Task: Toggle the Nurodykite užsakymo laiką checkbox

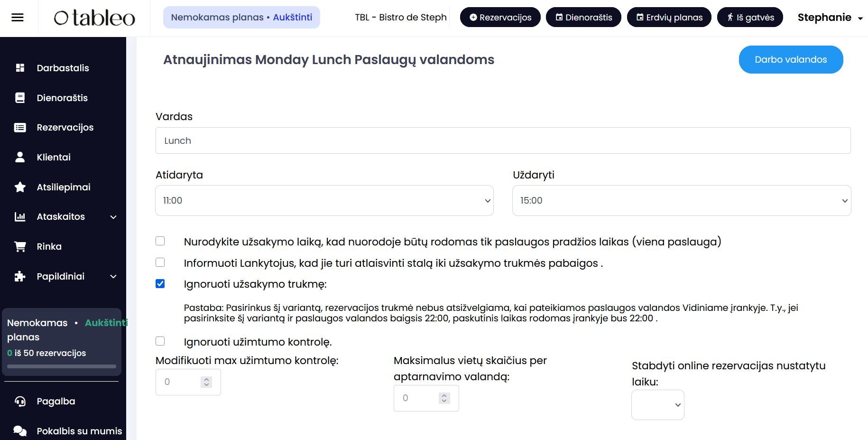Action: point(160,241)
